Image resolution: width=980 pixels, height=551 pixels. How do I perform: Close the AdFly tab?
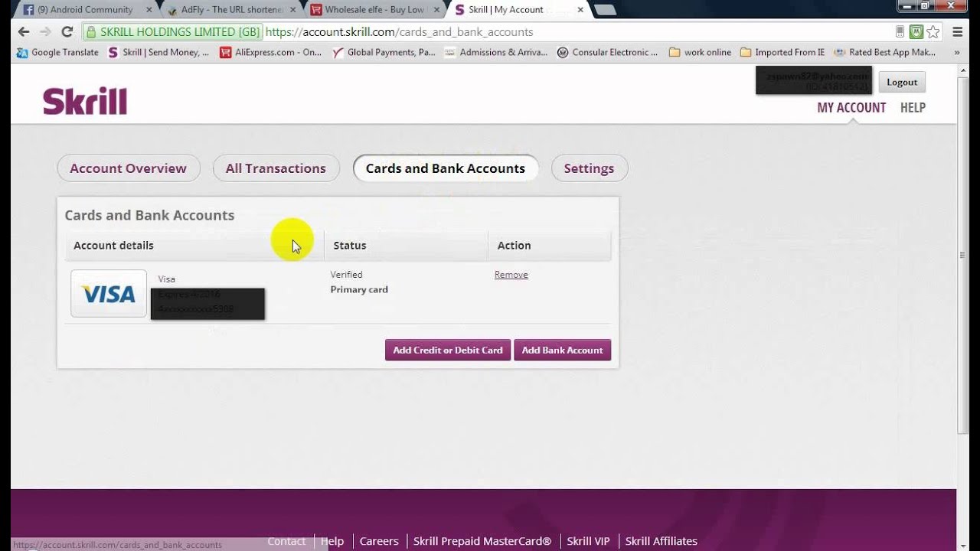292,10
